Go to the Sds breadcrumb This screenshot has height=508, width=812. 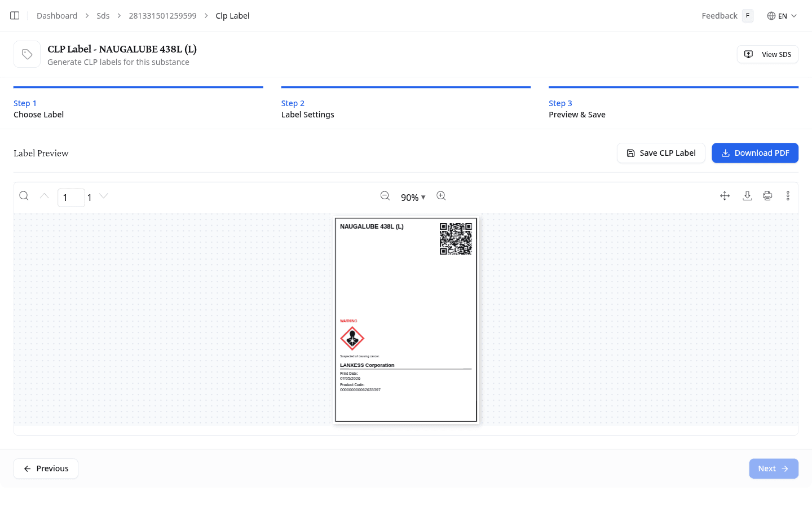[x=103, y=16]
